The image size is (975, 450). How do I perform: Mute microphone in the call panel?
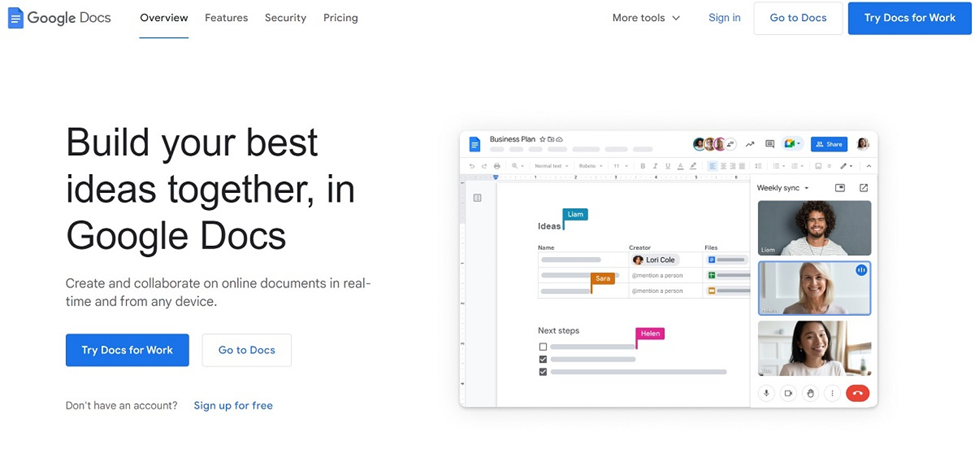(767, 393)
